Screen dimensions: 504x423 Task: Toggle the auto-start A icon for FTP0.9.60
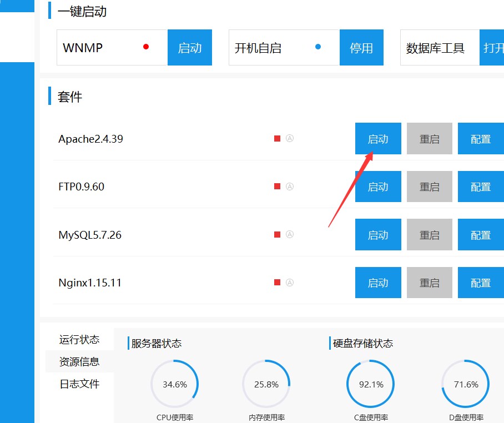point(290,187)
